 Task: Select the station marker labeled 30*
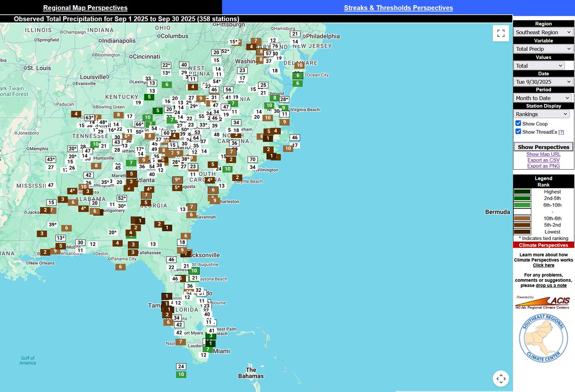coord(122,206)
